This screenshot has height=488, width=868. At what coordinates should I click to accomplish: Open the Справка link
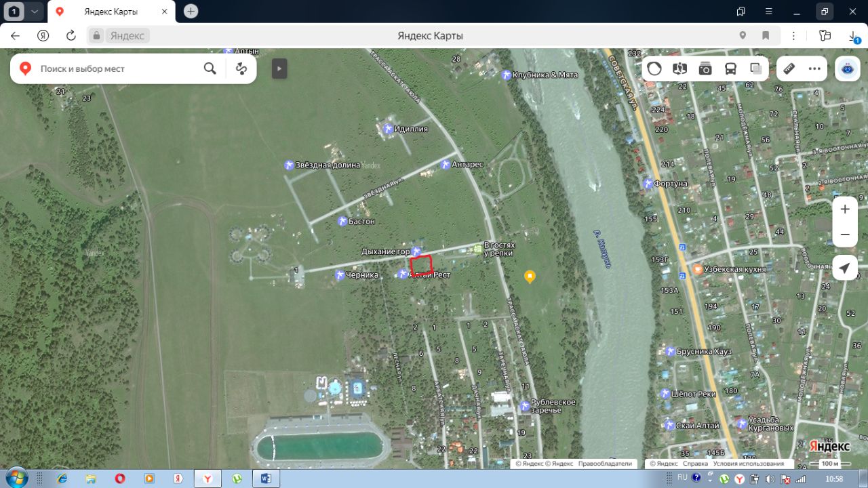(x=695, y=464)
